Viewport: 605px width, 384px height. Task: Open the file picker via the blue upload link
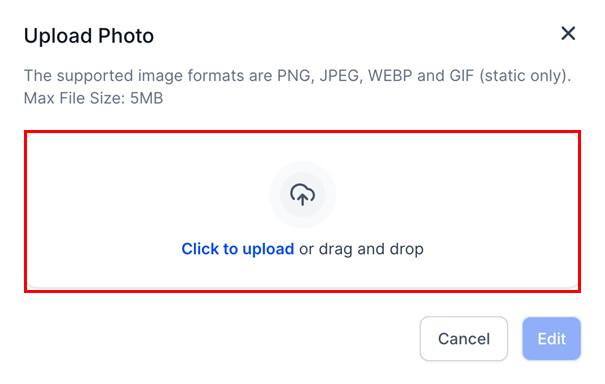238,249
